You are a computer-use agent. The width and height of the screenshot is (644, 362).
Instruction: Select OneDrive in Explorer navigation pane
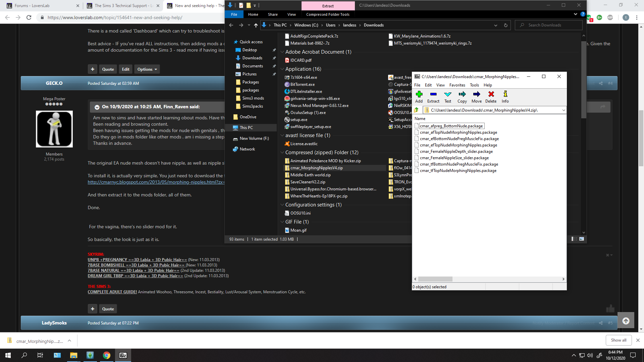248,117
